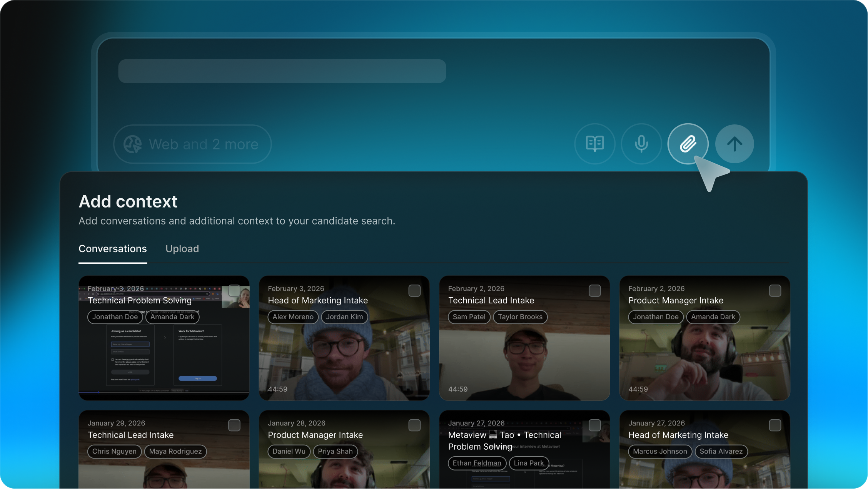Click the globe icon in sources pill
Viewport: 868px width, 489px height.
coord(133,144)
